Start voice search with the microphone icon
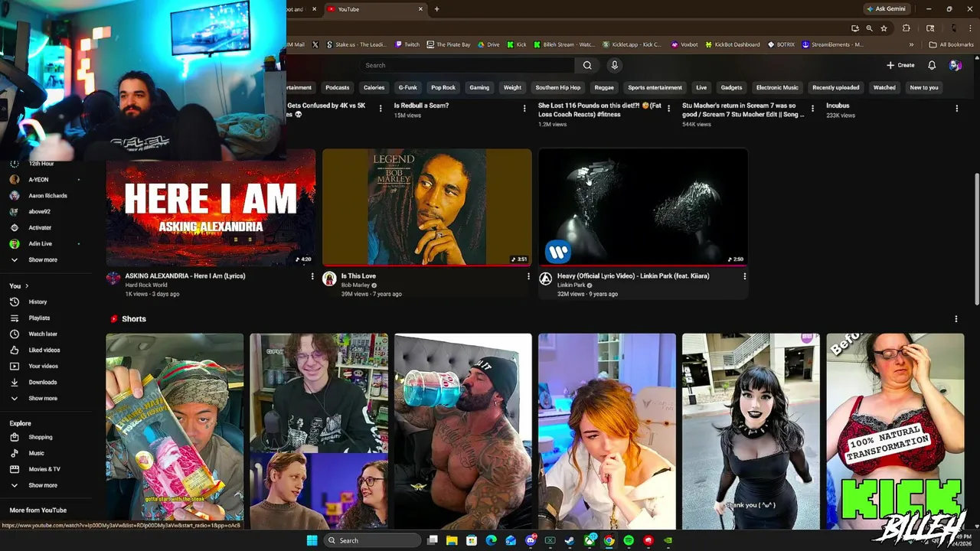 (614, 65)
